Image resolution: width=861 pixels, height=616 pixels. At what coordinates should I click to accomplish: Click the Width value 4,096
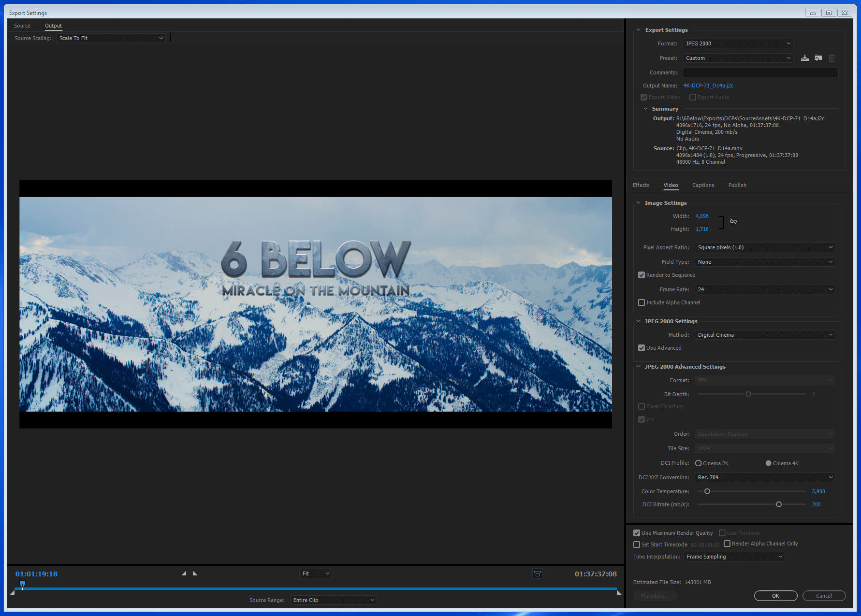[702, 216]
